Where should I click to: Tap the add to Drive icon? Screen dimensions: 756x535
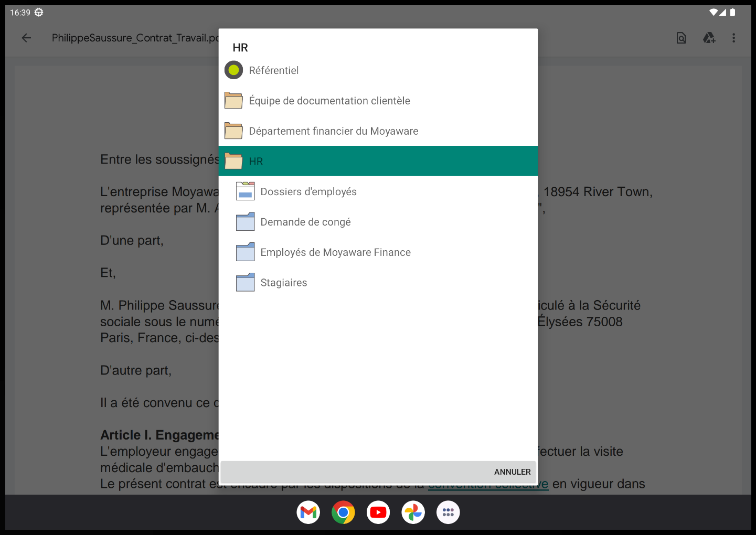(709, 38)
